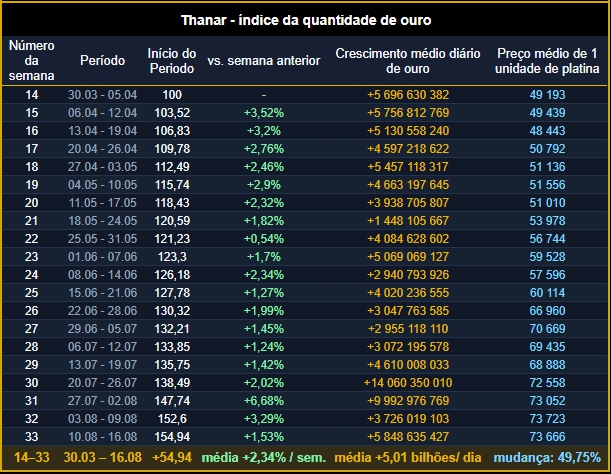Click platinum price '73 723'
This screenshot has width=611, height=474.
[547, 419]
